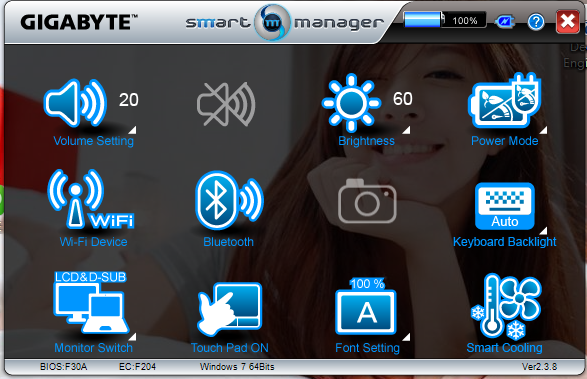
Task: Open the Power Mode battery icon
Action: point(504,100)
